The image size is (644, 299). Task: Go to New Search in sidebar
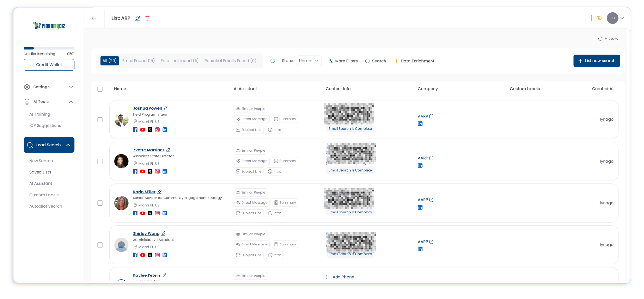(x=41, y=161)
